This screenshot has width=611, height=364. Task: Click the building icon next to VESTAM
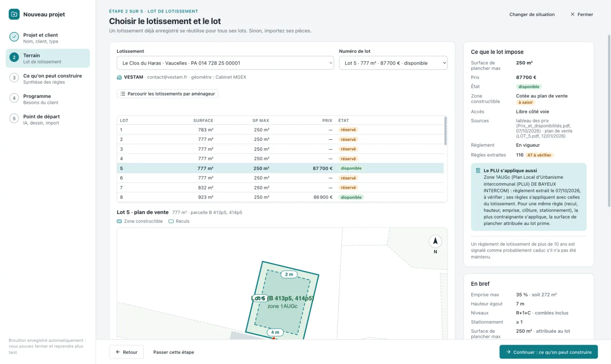119,77
